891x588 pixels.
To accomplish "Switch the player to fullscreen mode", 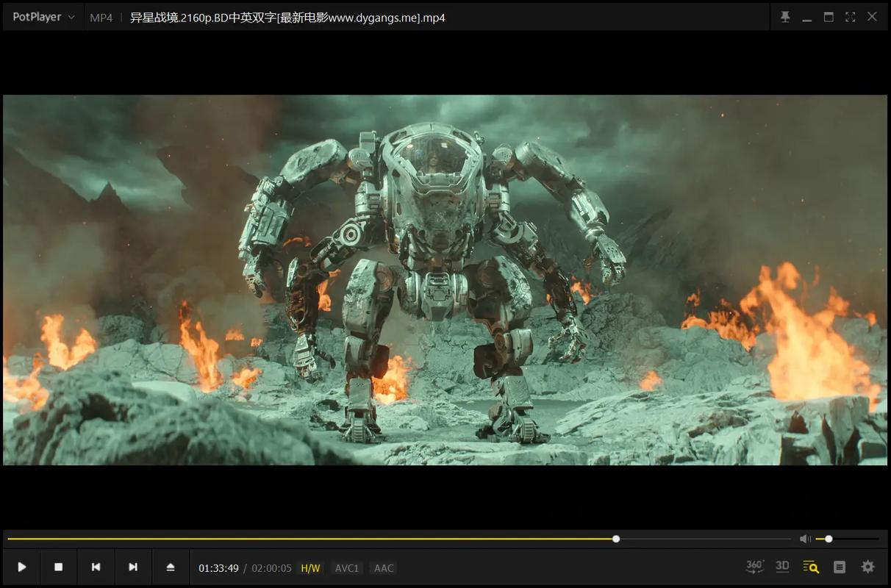I will tap(851, 17).
